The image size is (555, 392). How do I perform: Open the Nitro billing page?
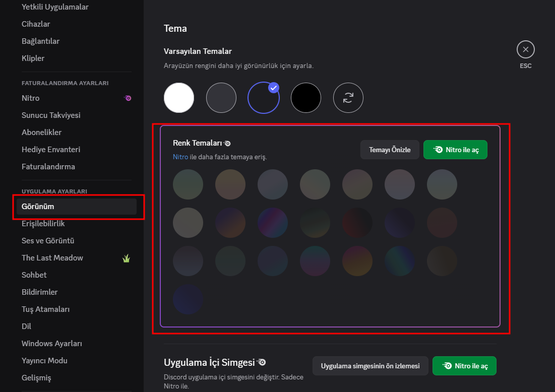[30, 98]
